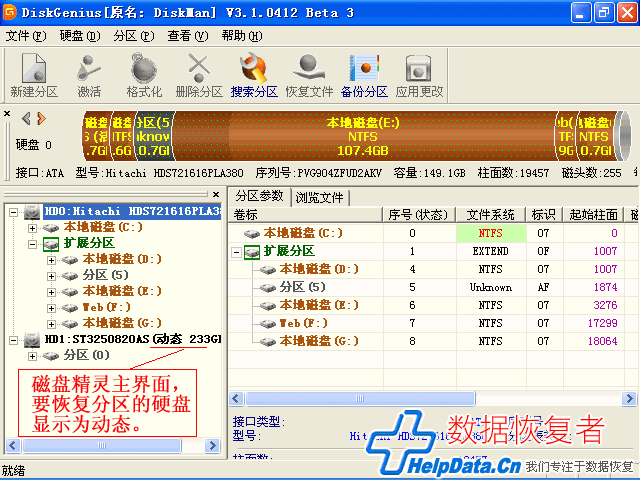Screen dimensions: 640x480
Task: Click the 序号(状态) column header
Action: (419, 215)
